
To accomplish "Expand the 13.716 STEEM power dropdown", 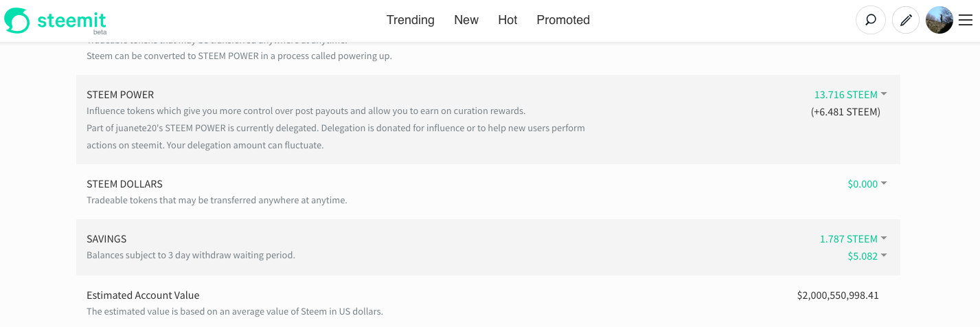I will tap(850, 94).
